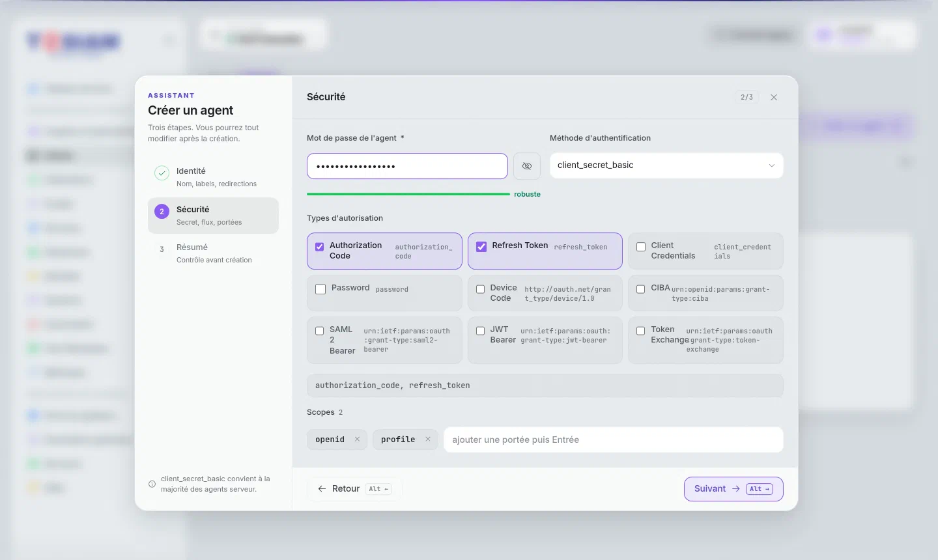The image size is (938, 560).
Task: Enable the Client Credentials grant type
Action: [x=641, y=247]
